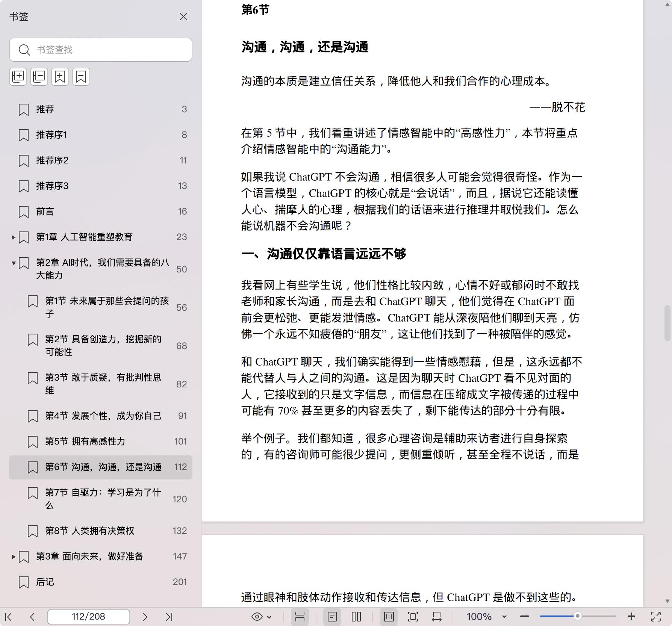Open eye mode dropdown arrow
The image size is (672, 626).
coord(269,617)
